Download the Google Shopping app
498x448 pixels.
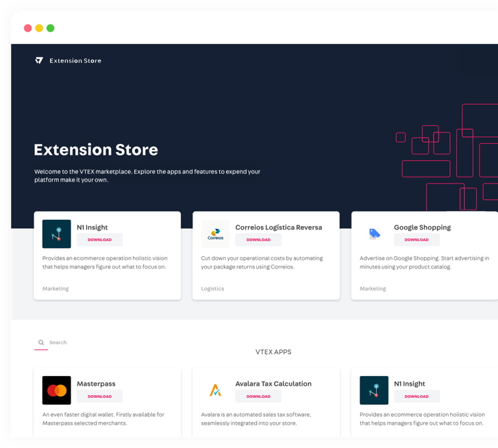click(x=416, y=240)
